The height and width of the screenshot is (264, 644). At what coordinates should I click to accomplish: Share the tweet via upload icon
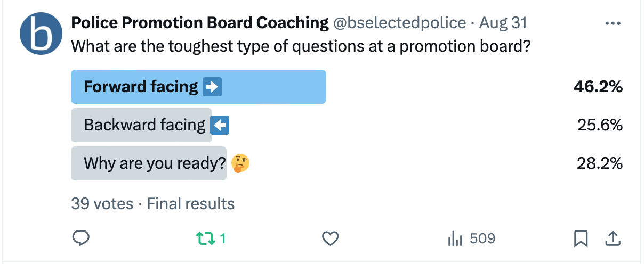[x=613, y=238]
